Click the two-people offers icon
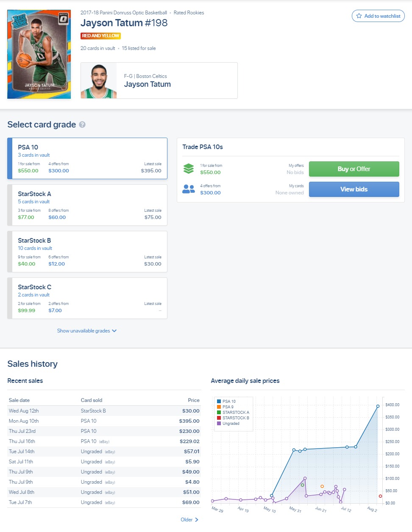412x532 pixels. tap(189, 189)
